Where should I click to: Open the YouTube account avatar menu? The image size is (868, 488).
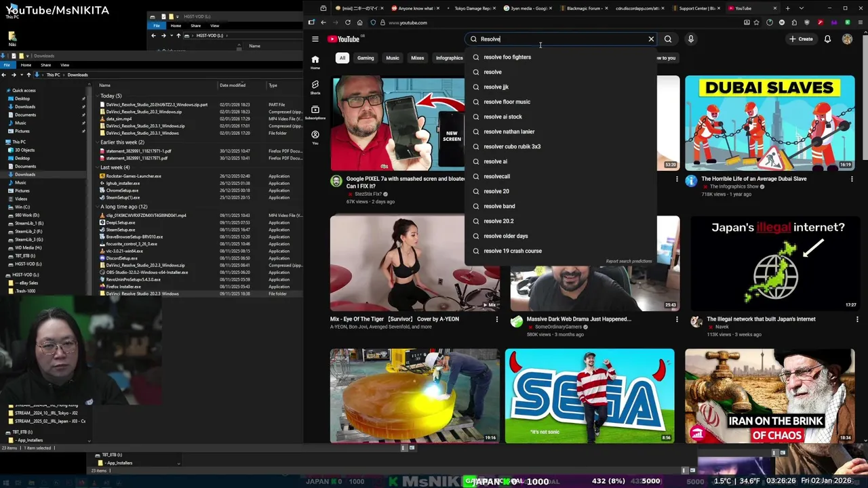[847, 39]
